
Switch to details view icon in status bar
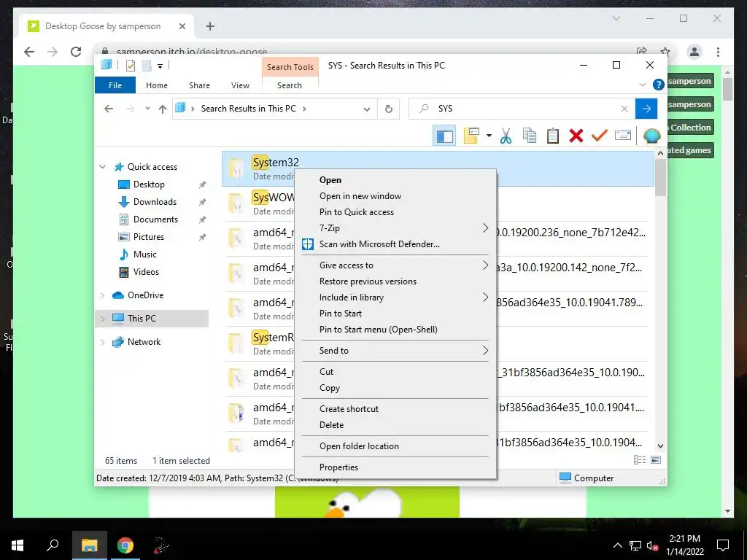click(639, 460)
